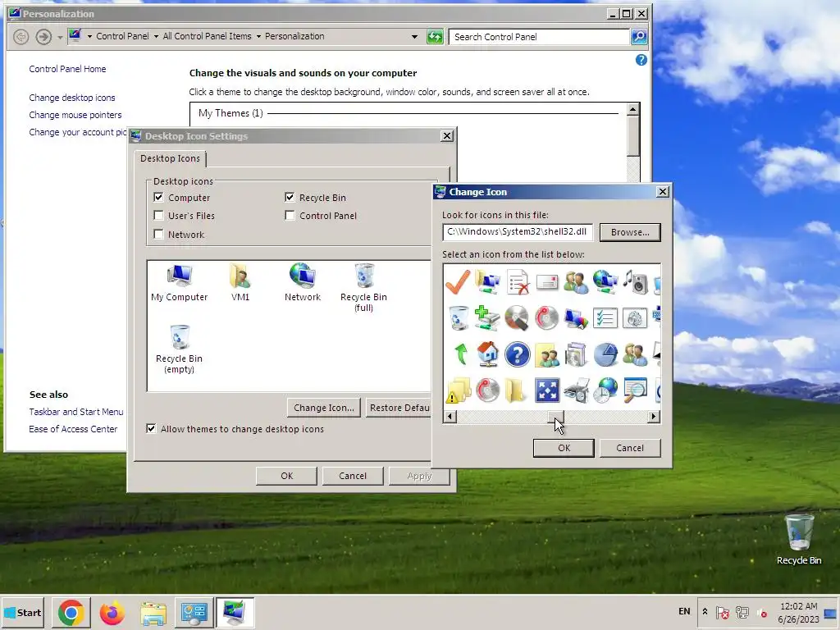Open the Start menu
The image size is (840, 630).
22,613
